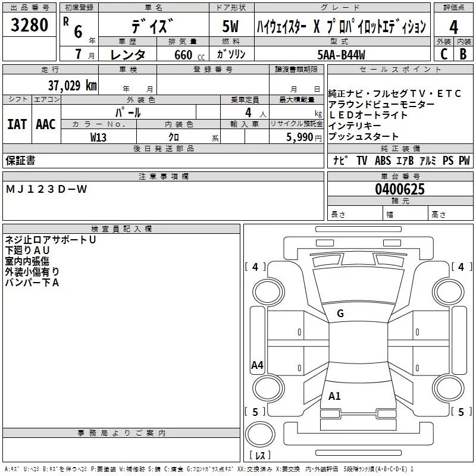Click the ナビ equipment indicator
This screenshot has height=476, width=476.
340,161
